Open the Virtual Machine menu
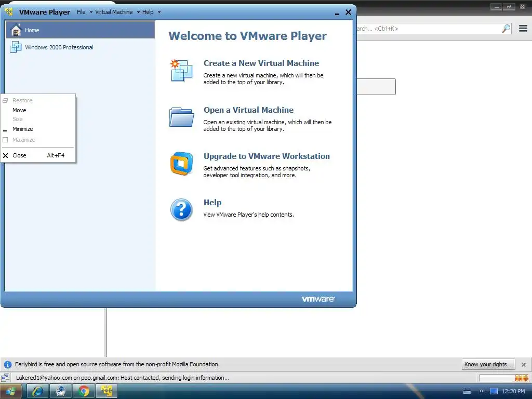This screenshot has width=532, height=399. (x=114, y=12)
